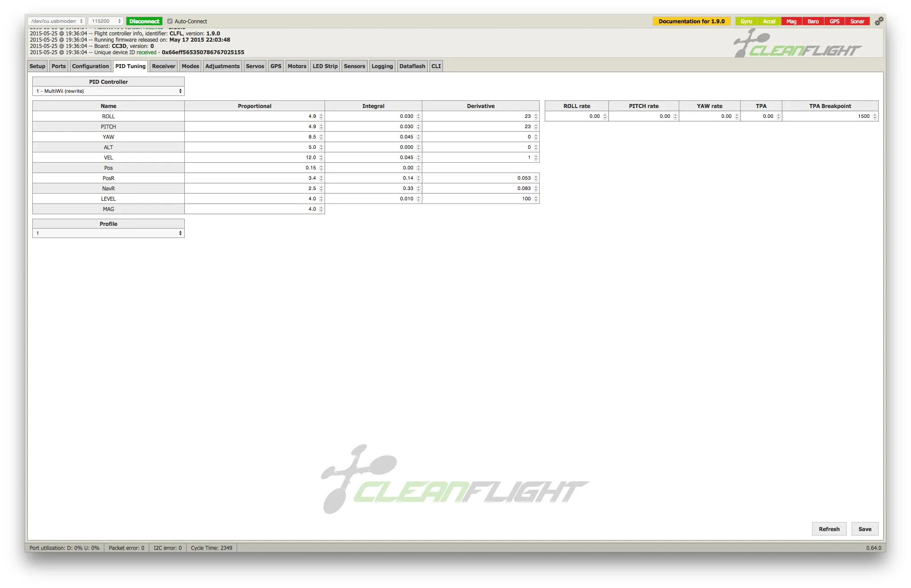Click the ROLL Proportional value stepper
Viewport: 911px width, 588px height.
pyautogui.click(x=321, y=117)
